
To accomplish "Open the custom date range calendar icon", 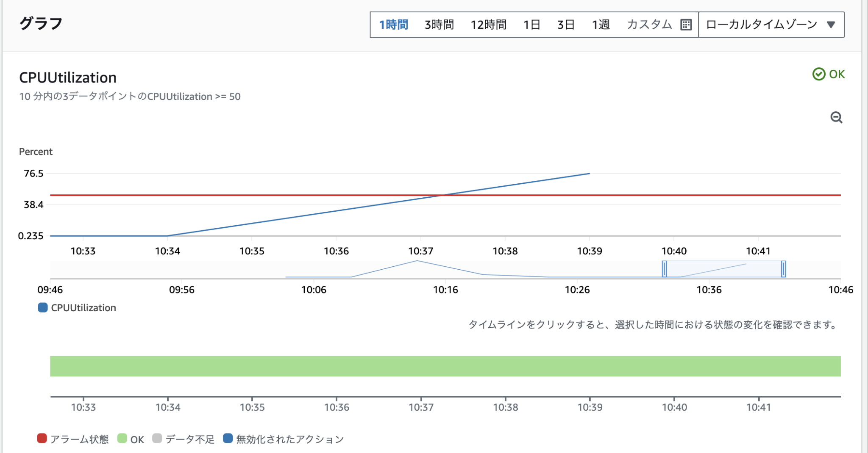I will pyautogui.click(x=687, y=25).
